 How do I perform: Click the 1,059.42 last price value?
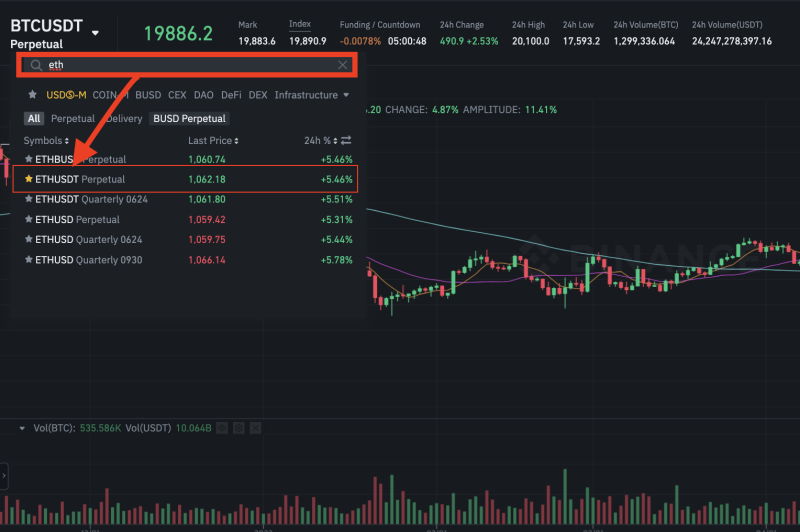point(207,219)
